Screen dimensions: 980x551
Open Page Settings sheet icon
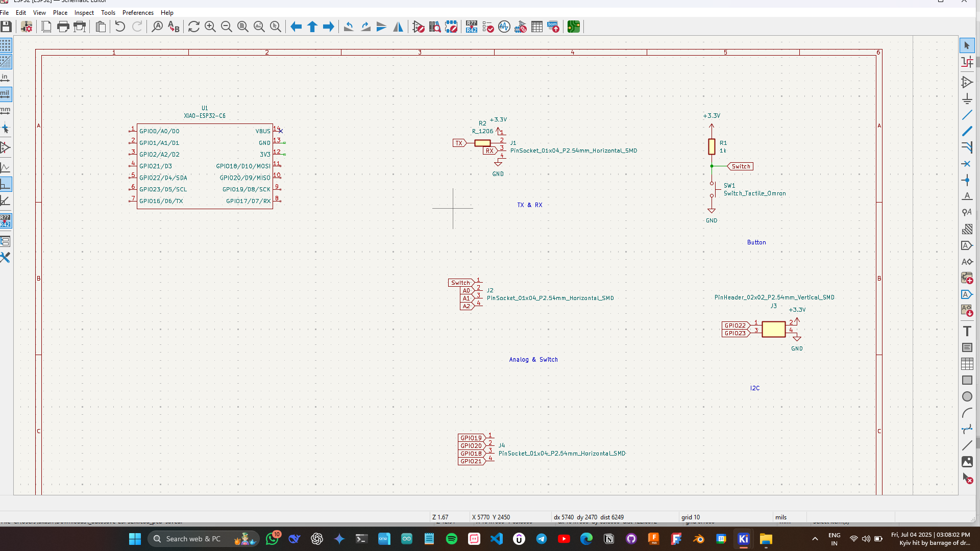point(46,27)
